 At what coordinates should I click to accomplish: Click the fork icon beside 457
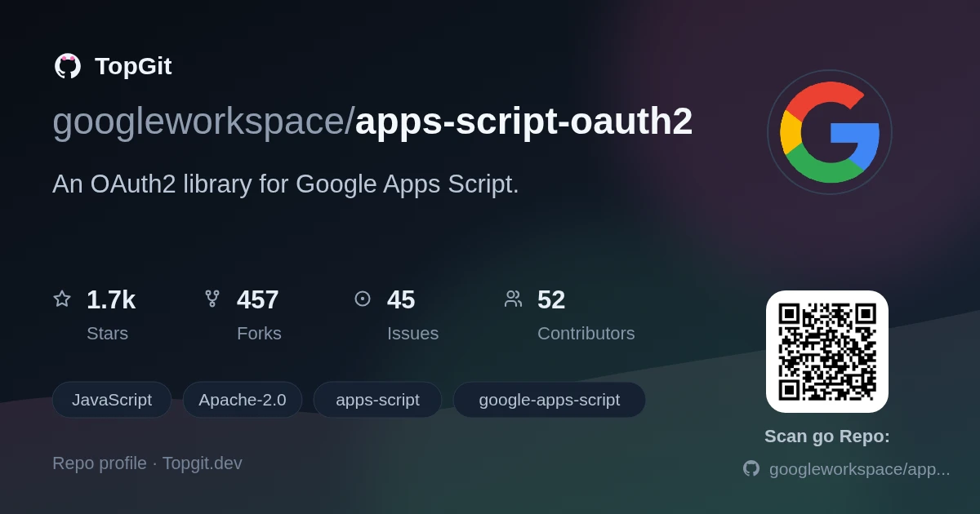point(212,299)
